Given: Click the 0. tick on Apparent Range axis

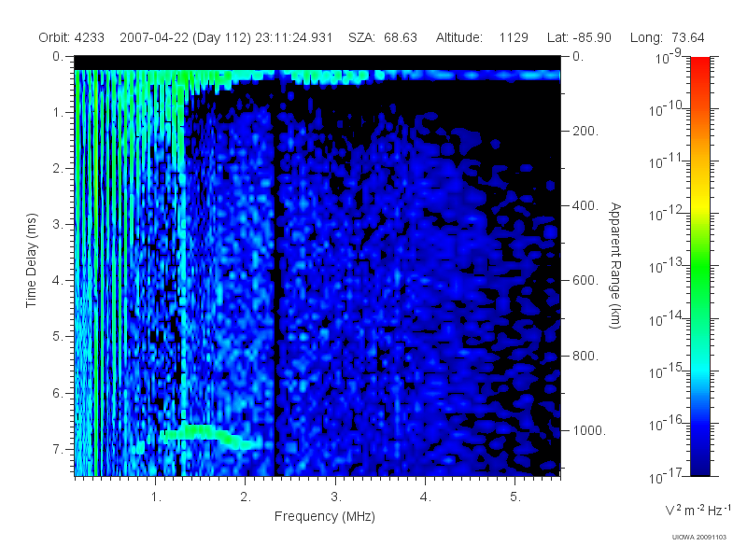Looking at the screenshot, I should coord(578,57).
